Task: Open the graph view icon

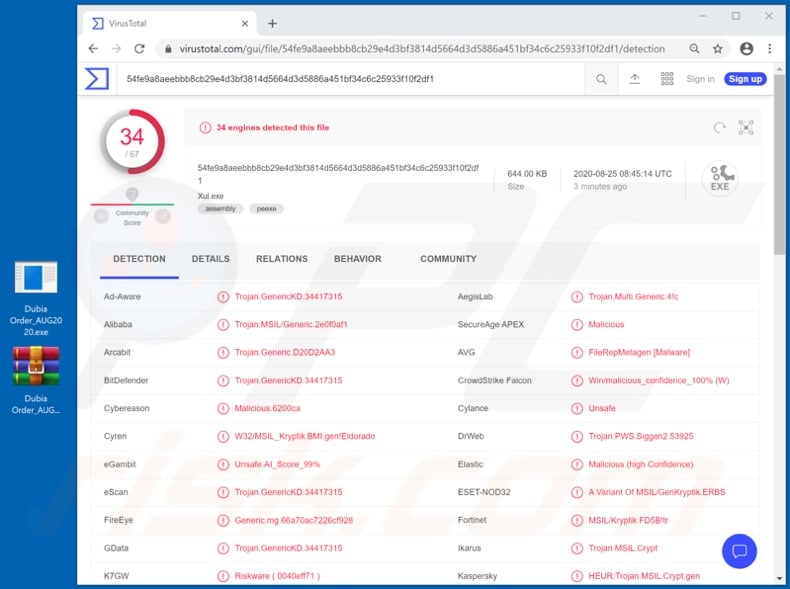Action: pos(746,127)
